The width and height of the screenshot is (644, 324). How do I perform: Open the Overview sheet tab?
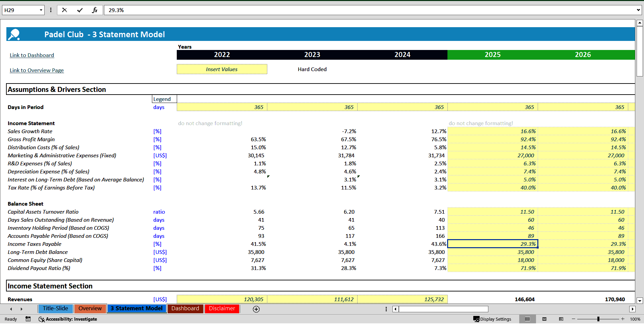pos(90,309)
